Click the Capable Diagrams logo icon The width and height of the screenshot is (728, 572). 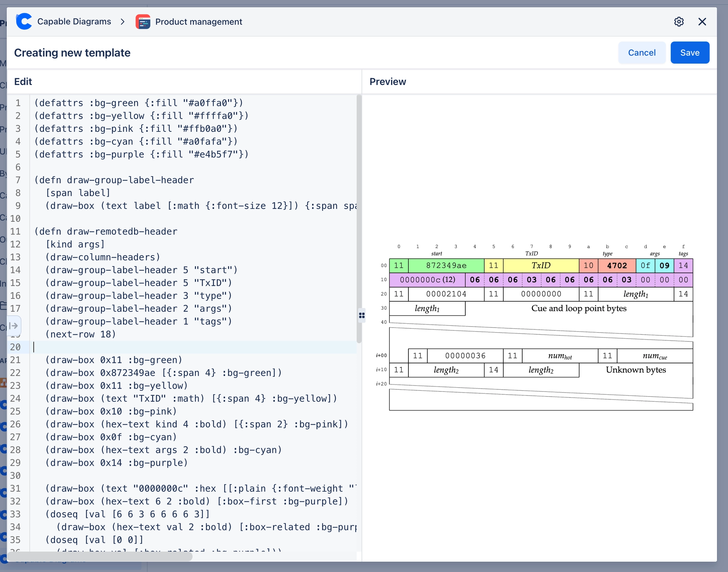pyautogui.click(x=23, y=21)
